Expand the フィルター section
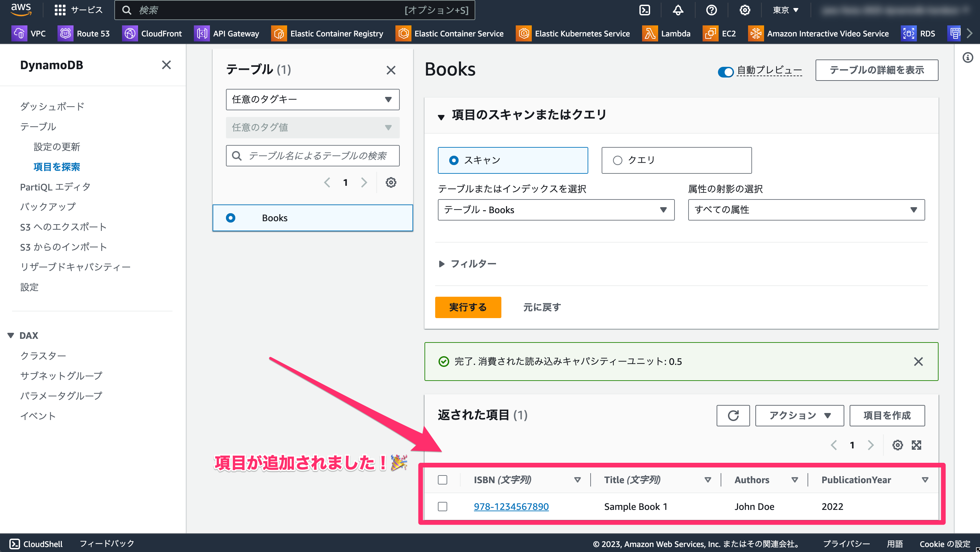Image resolution: width=980 pixels, height=552 pixels. [468, 264]
